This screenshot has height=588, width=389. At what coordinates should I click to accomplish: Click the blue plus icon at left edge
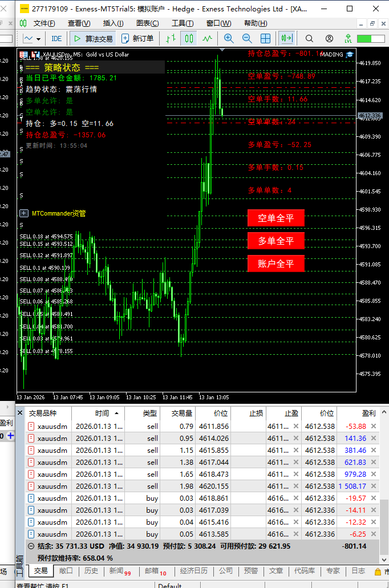pos(10,435)
